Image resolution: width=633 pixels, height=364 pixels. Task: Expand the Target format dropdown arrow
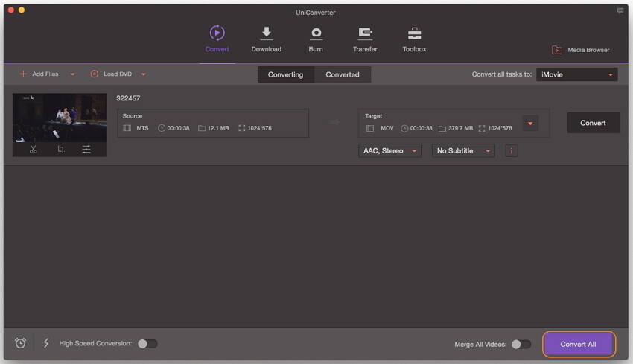pos(530,124)
